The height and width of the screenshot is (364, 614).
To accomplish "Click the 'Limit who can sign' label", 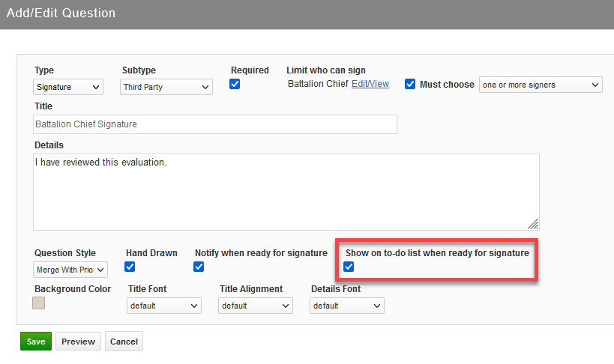I will click(326, 70).
